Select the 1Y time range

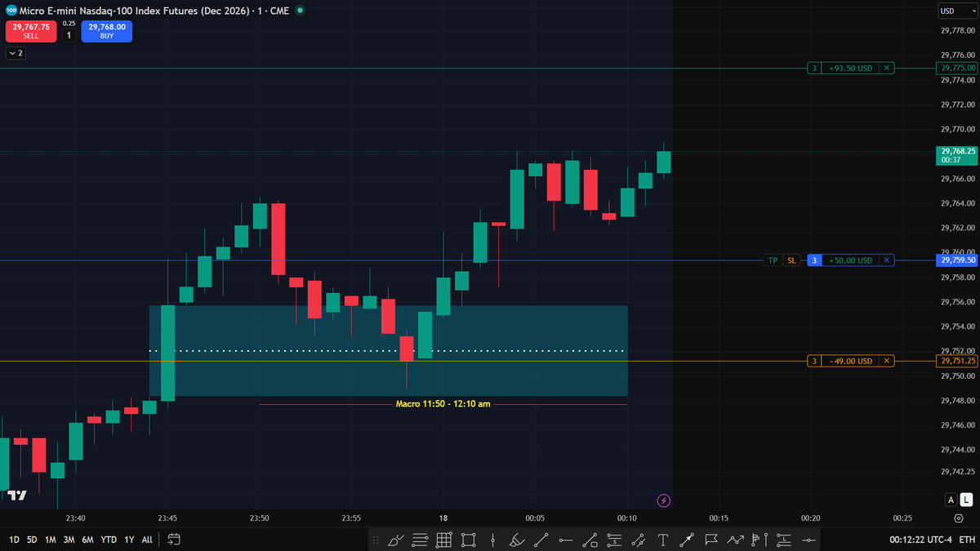(x=129, y=540)
